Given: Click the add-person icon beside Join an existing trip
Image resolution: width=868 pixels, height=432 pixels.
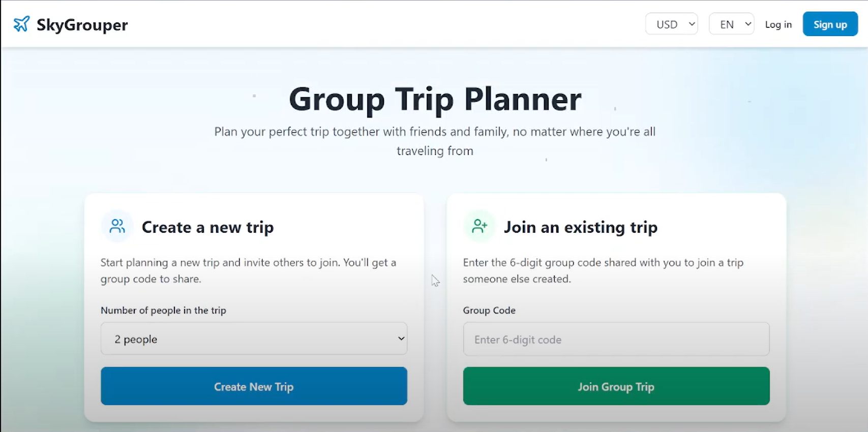Looking at the screenshot, I should [479, 226].
